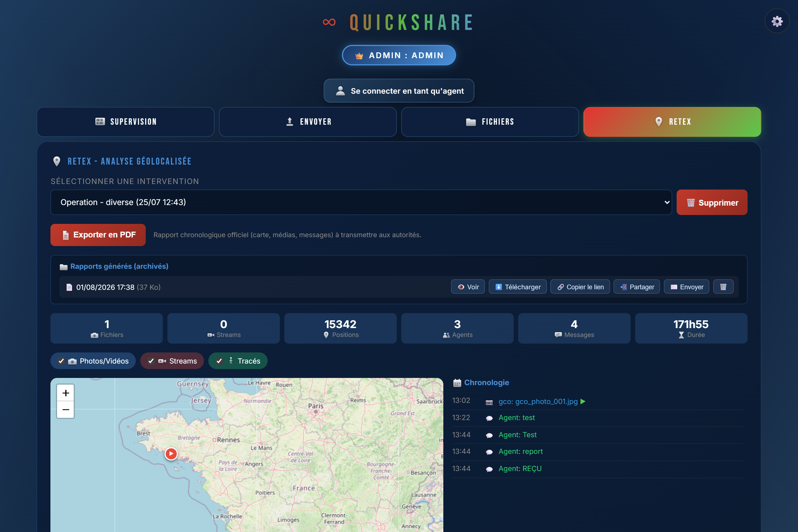Click the red Supprimer button

coord(712,203)
